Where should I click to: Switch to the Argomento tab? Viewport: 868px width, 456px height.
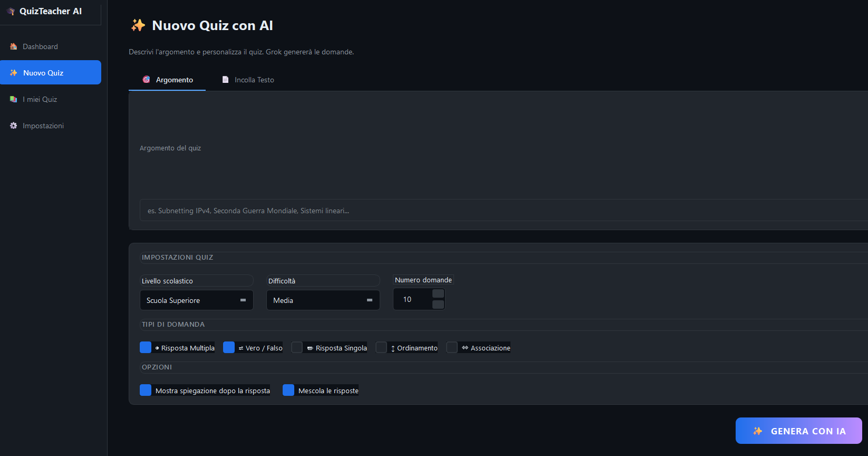(167, 80)
